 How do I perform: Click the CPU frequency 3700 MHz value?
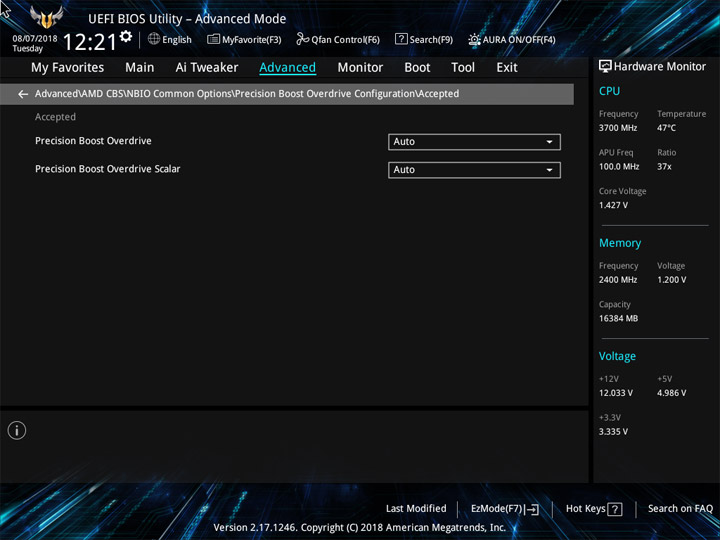point(618,128)
